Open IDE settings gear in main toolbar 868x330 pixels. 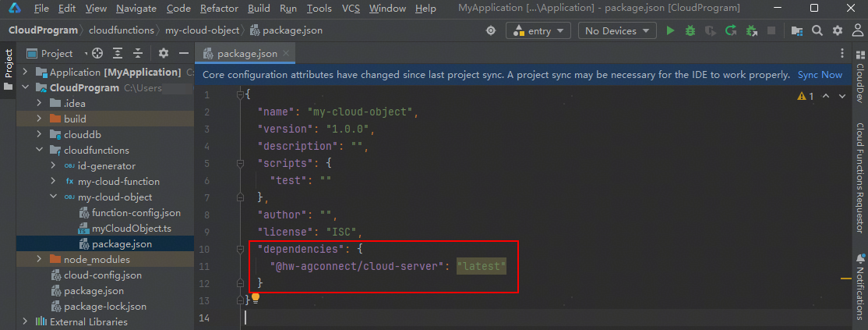[x=837, y=31]
